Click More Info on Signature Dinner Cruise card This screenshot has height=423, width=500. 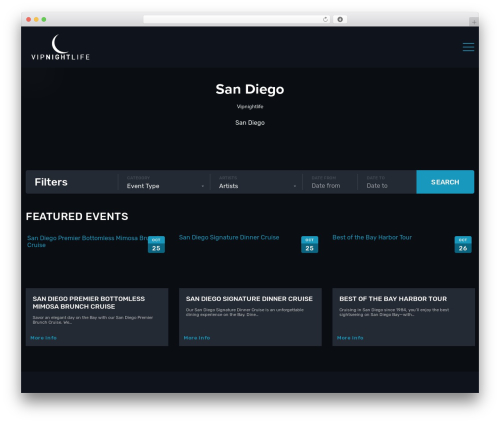click(197, 338)
